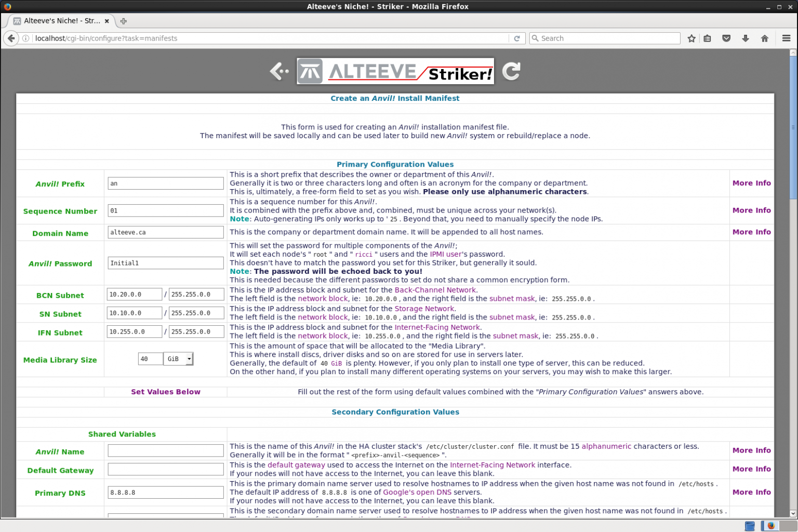Click the Domain Name text field
Viewport: 798px width, 532px height.
tap(165, 232)
